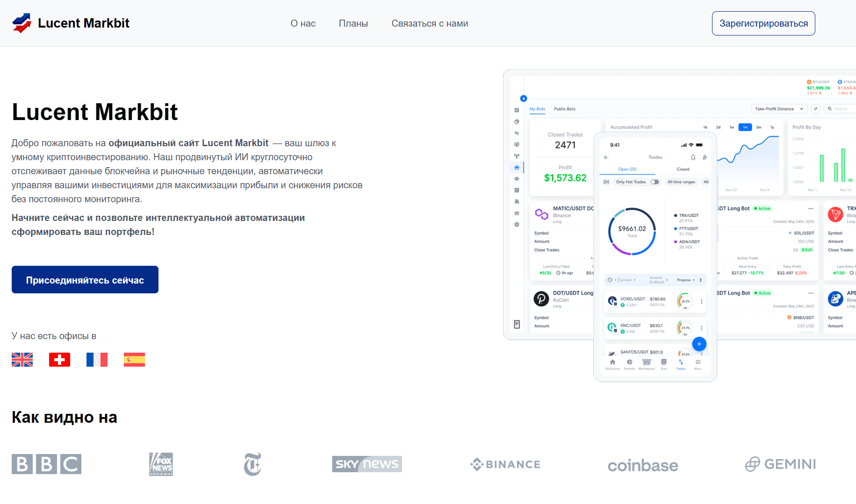Switch to the Public Bots tab
The width and height of the screenshot is (856, 504).
[564, 109]
